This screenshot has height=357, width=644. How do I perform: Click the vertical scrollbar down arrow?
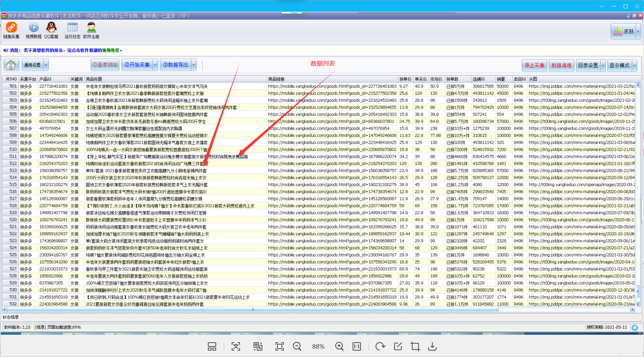[638, 304]
